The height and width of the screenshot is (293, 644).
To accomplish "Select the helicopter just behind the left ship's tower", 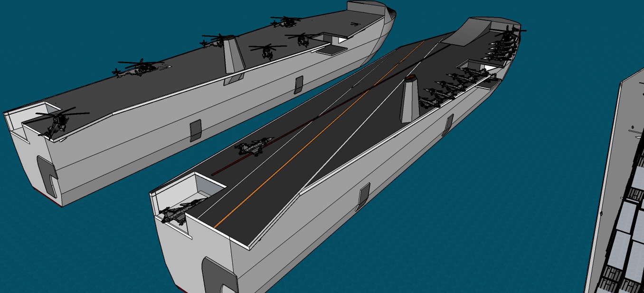I will 218,40.
